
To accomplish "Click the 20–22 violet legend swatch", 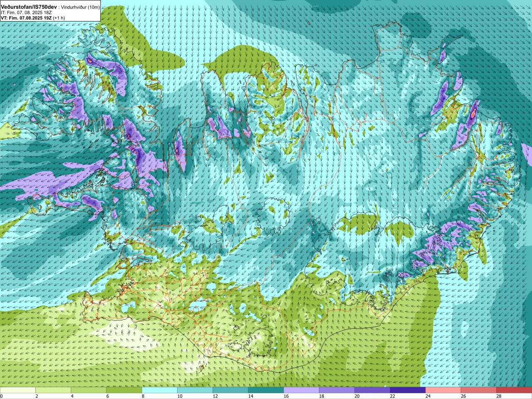I will click(372, 390).
